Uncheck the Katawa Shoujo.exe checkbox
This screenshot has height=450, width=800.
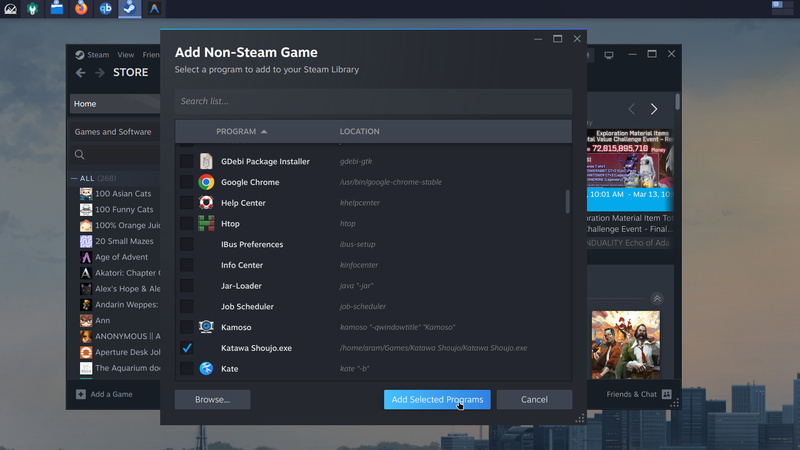tap(187, 348)
